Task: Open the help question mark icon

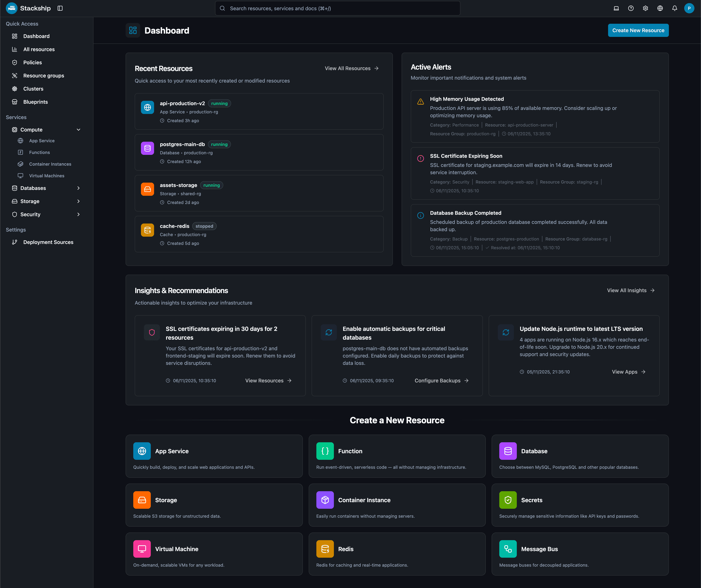Action: coord(631,8)
